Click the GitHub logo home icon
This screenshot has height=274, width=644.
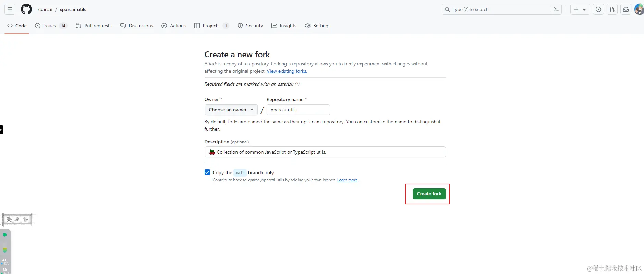(x=26, y=9)
